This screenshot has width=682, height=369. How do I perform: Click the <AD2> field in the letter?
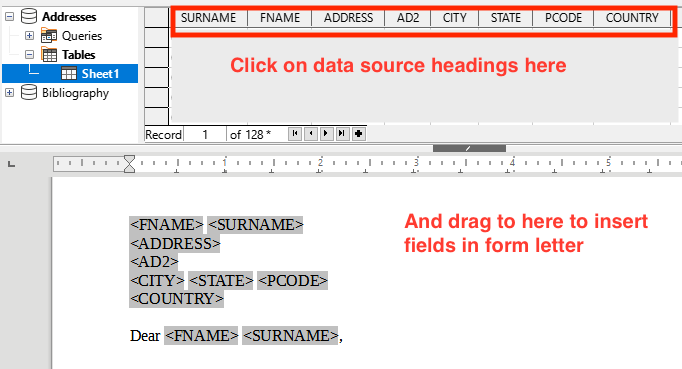click(x=154, y=262)
